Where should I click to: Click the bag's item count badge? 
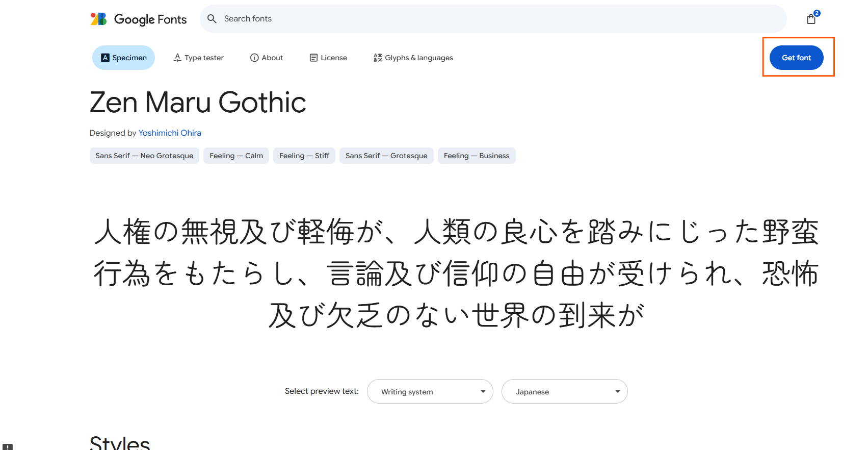[x=817, y=13]
